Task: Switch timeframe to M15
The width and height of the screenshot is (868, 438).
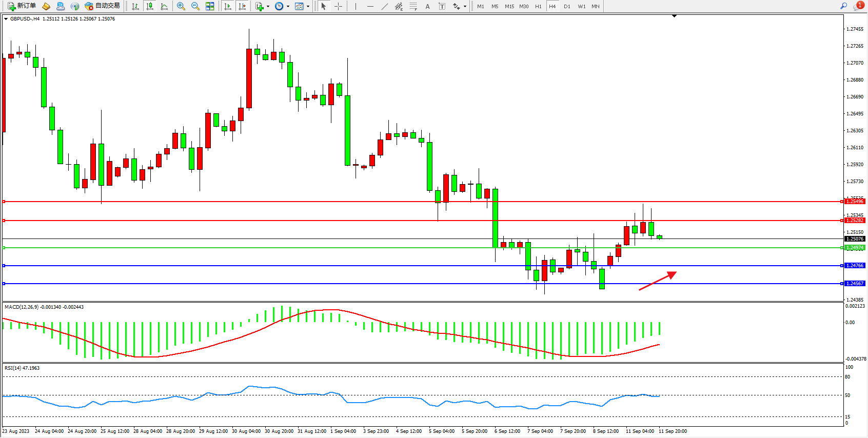Action: coord(509,6)
